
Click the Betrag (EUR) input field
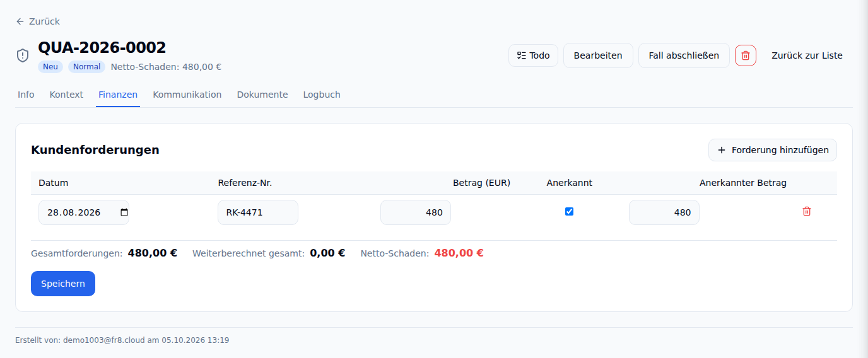tap(416, 212)
